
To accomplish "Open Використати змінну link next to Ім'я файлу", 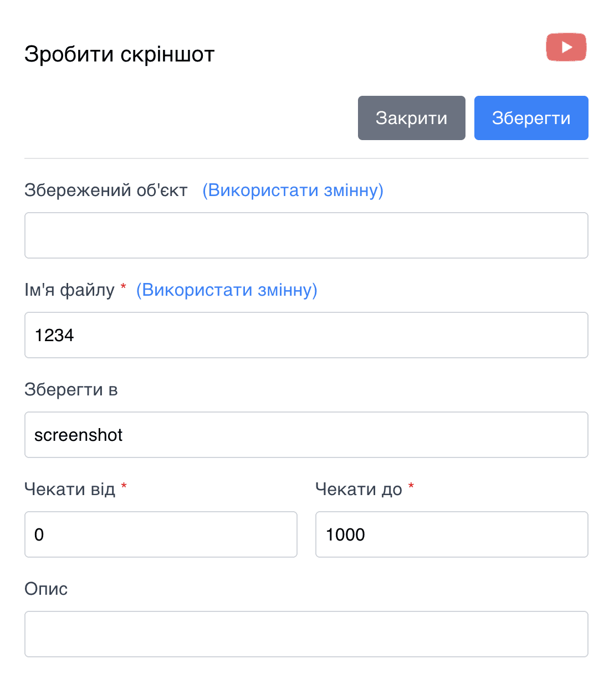I will (x=227, y=290).
